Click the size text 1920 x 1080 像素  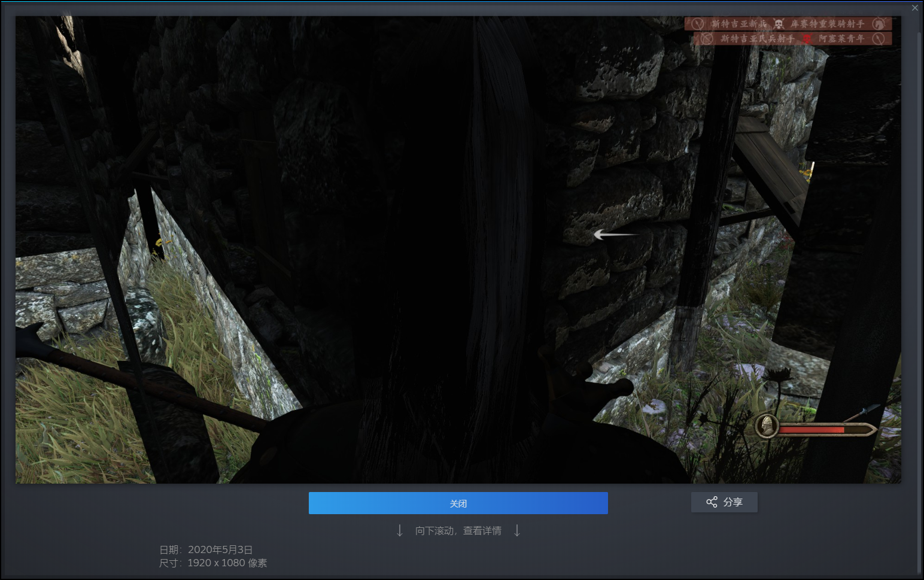click(227, 563)
